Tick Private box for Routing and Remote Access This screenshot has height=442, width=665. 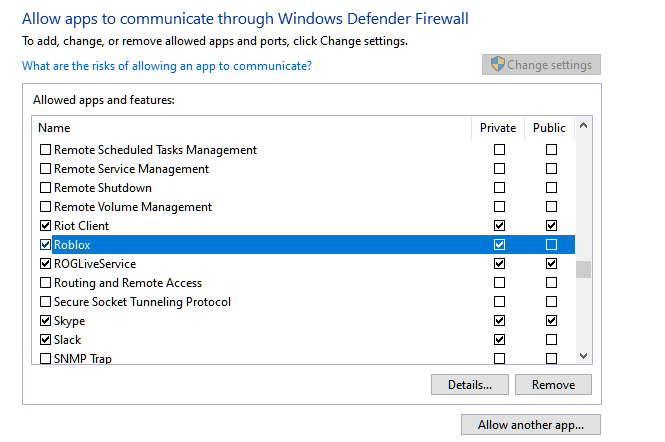500,283
